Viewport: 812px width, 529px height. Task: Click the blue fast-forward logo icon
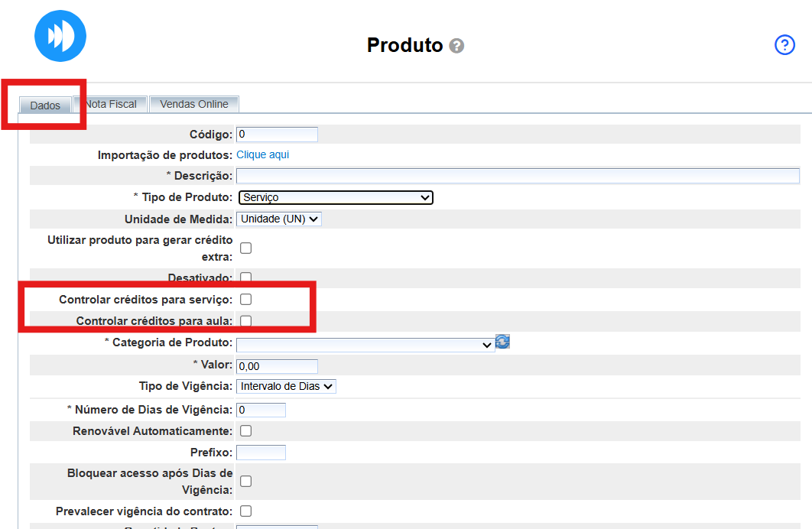click(60, 37)
